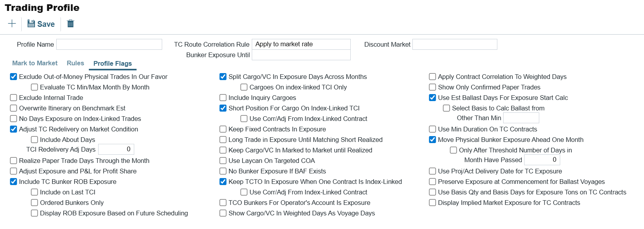Click the Discount Market field

coord(455,44)
